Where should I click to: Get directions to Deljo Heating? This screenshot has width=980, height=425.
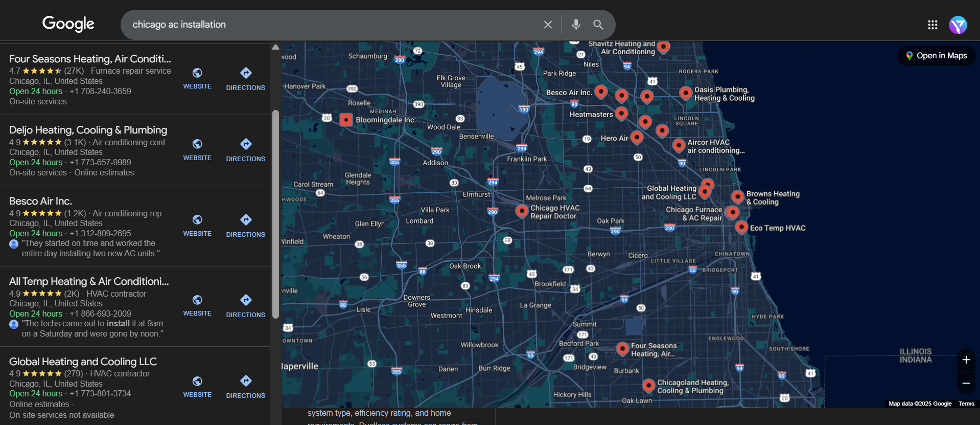coord(246,150)
